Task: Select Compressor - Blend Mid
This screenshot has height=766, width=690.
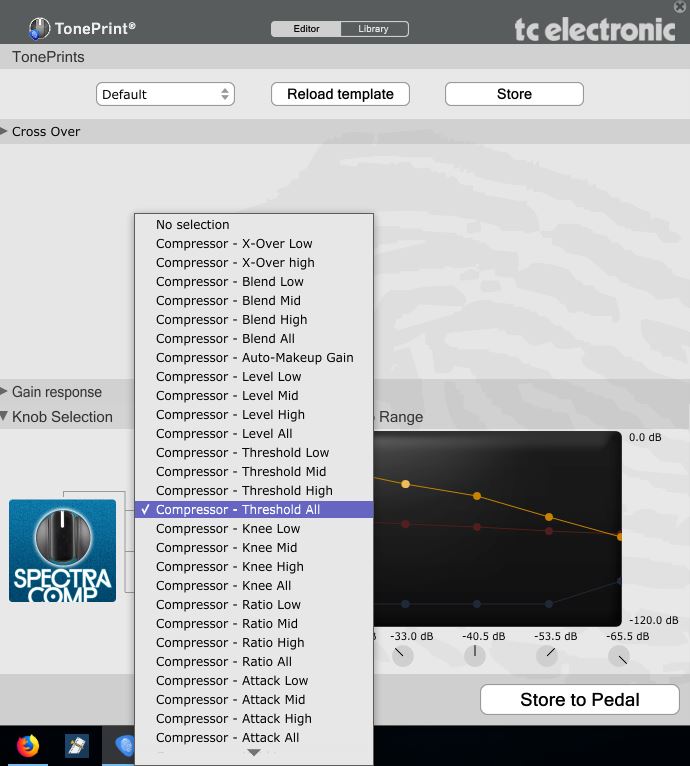Action: pyautogui.click(x=254, y=301)
